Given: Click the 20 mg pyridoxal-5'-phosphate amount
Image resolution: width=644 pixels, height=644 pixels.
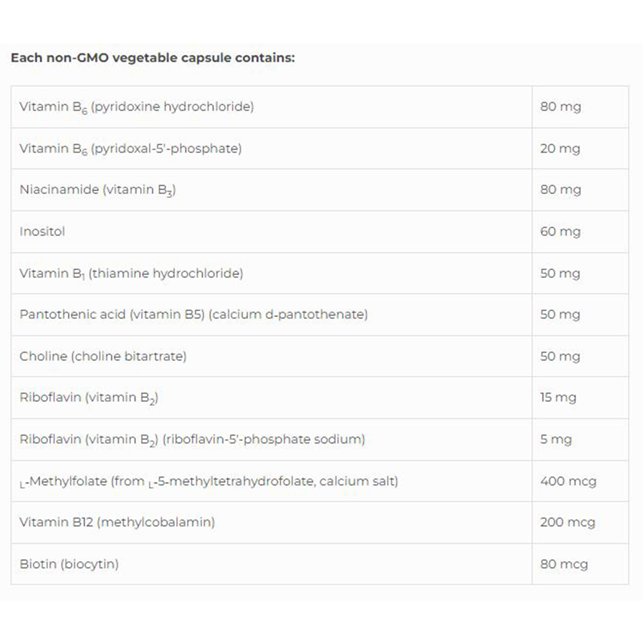Looking at the screenshot, I should (x=560, y=149).
